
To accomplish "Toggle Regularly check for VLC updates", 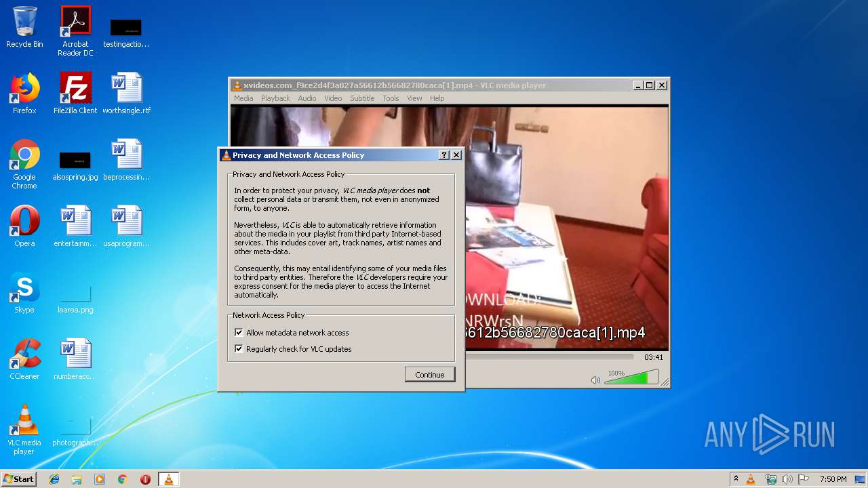I will tap(239, 349).
